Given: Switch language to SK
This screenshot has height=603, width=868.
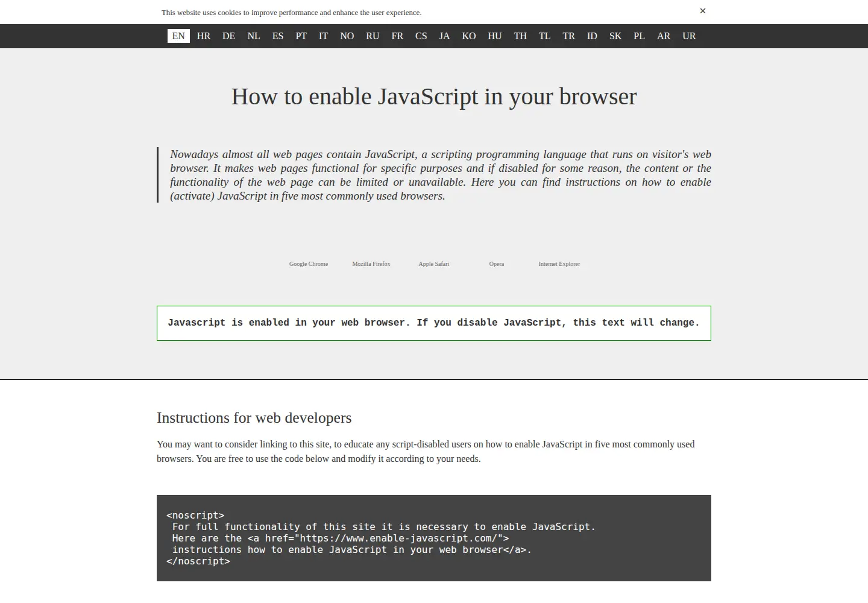Looking at the screenshot, I should tap(615, 36).
